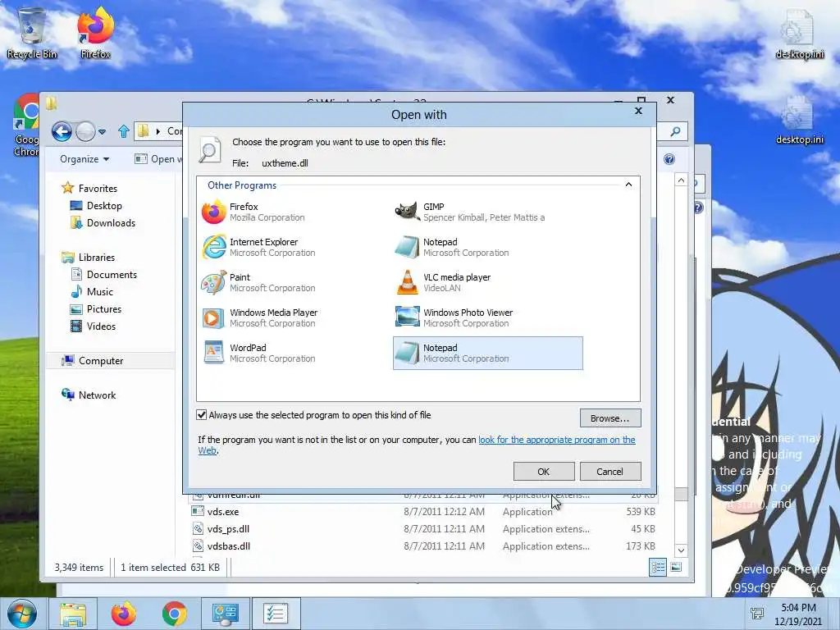The height and width of the screenshot is (630, 840).
Task: Select vdsbas.dll file row
Action: (x=423, y=546)
